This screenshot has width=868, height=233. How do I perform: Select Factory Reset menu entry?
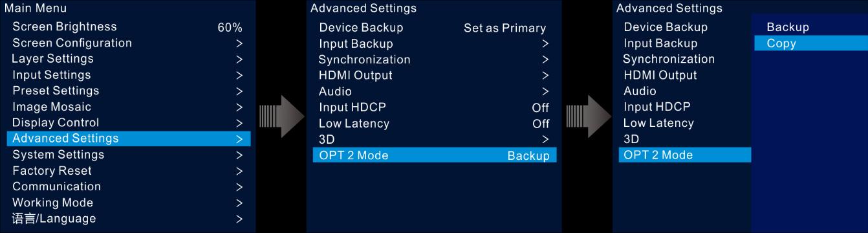coord(129,171)
